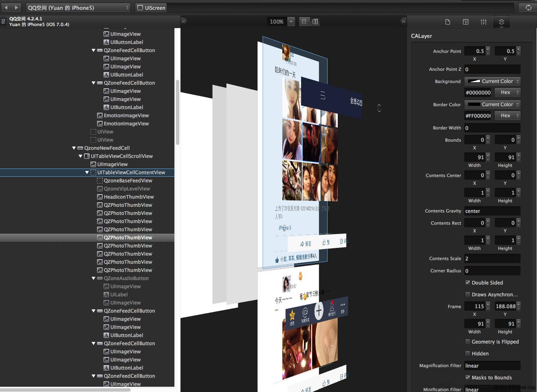This screenshot has height=392, width=537.
Task: Switch to the 3D view mode icon
Action: pyautogui.click(x=315, y=22)
